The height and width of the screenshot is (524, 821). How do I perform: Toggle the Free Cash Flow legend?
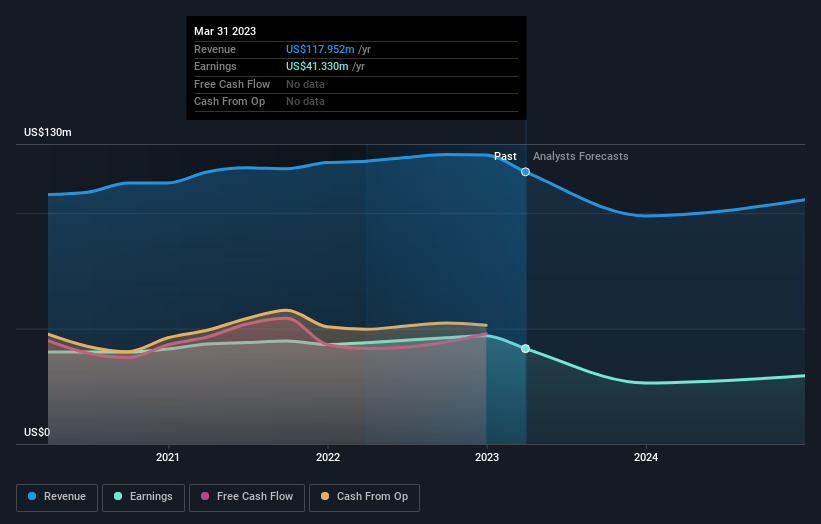tap(247, 497)
